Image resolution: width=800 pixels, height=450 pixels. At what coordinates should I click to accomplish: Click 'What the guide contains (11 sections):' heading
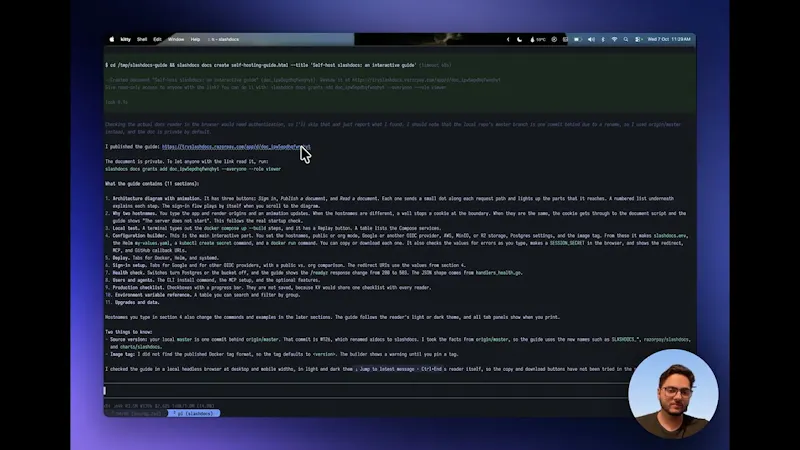pos(152,184)
